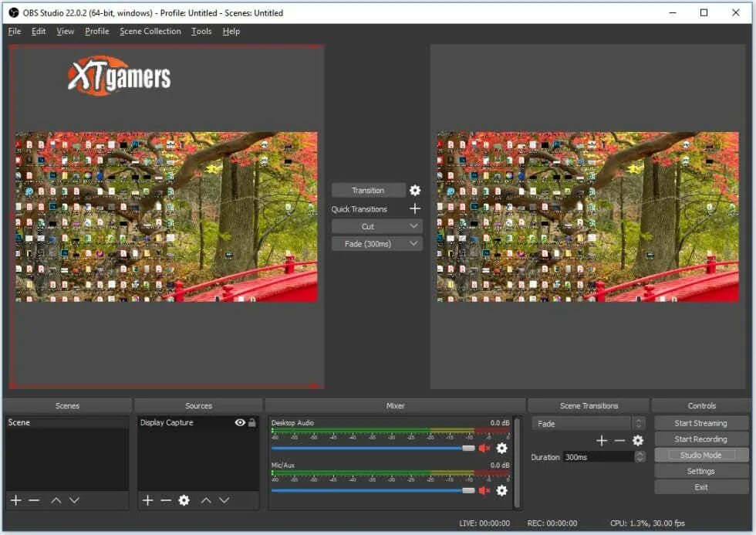
Task: Move source up with arrow icon
Action: tap(206, 500)
